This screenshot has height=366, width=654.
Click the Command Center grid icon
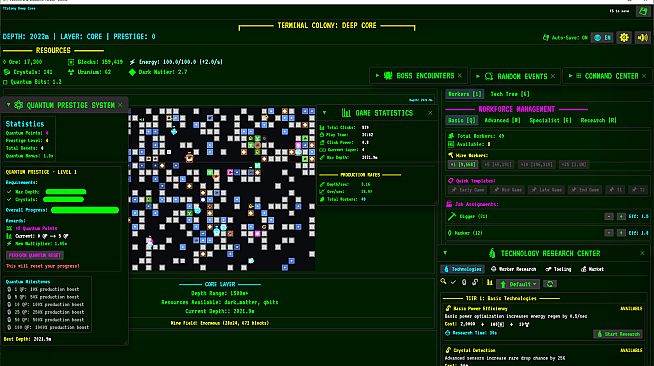tap(579, 76)
